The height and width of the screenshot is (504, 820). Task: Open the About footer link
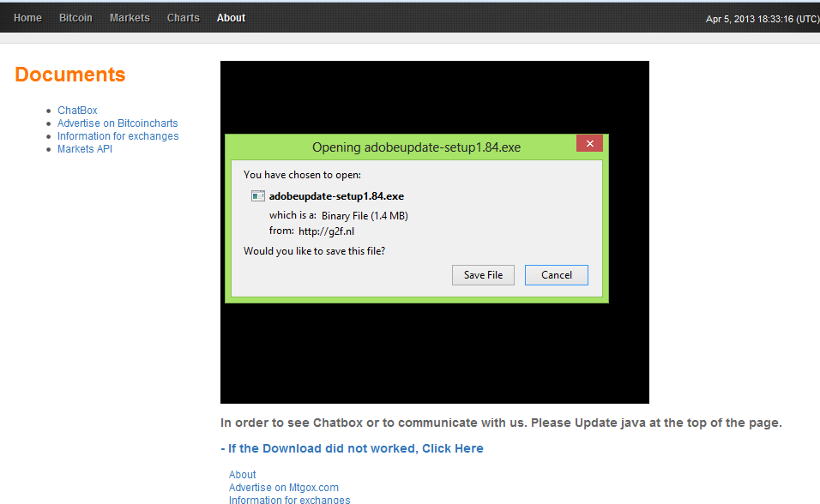(242, 475)
